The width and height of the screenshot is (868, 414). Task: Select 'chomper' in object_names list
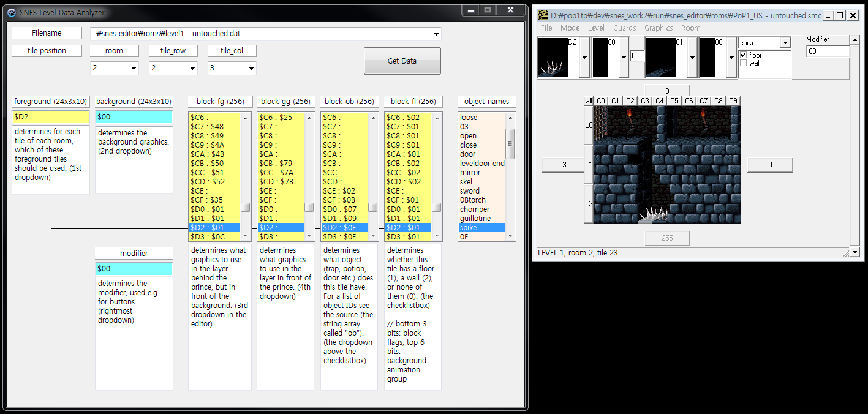click(x=481, y=209)
